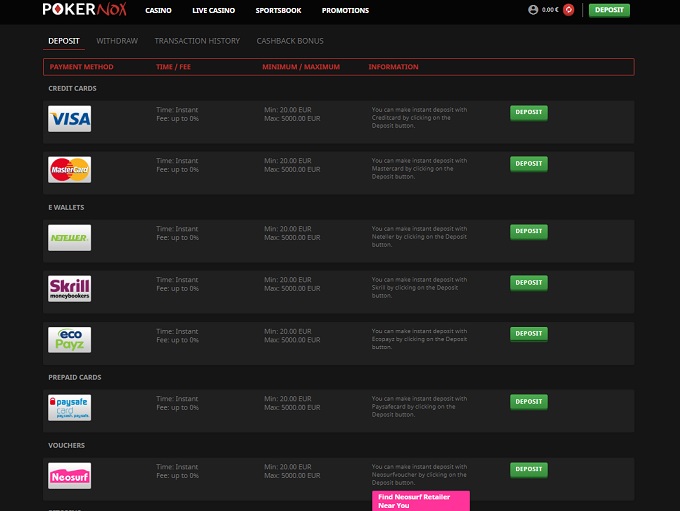This screenshot has width=680, height=511.
Task: Switch to Cashback Bonus tab
Action: pos(290,41)
